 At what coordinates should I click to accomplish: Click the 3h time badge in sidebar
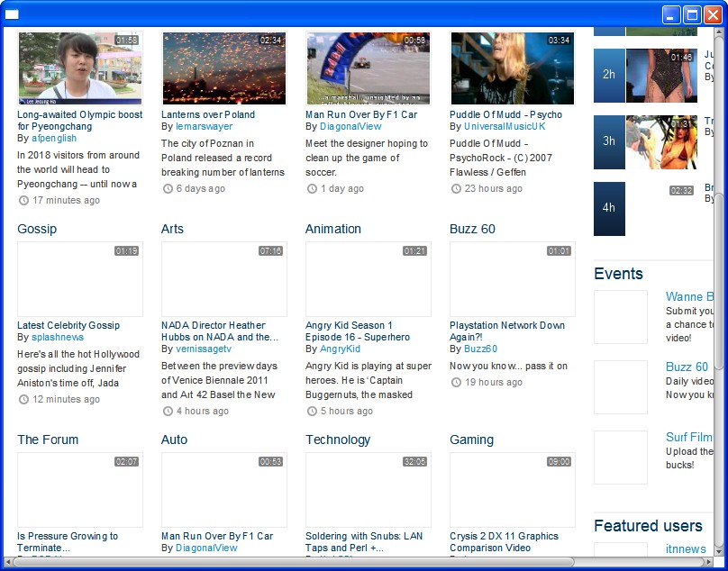609,141
